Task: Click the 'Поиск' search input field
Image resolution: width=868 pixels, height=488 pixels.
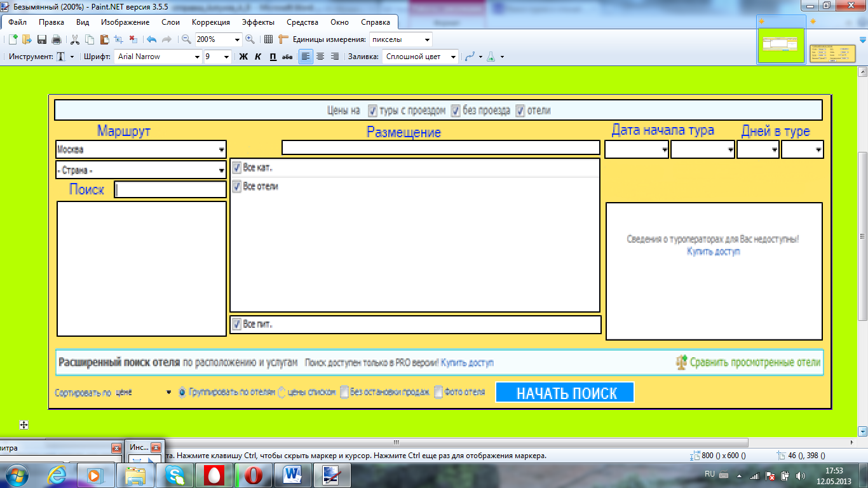Action: click(x=170, y=189)
